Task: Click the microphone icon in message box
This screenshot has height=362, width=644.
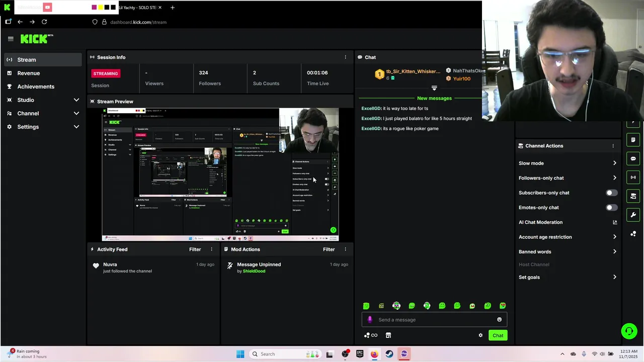Action: coord(370,320)
